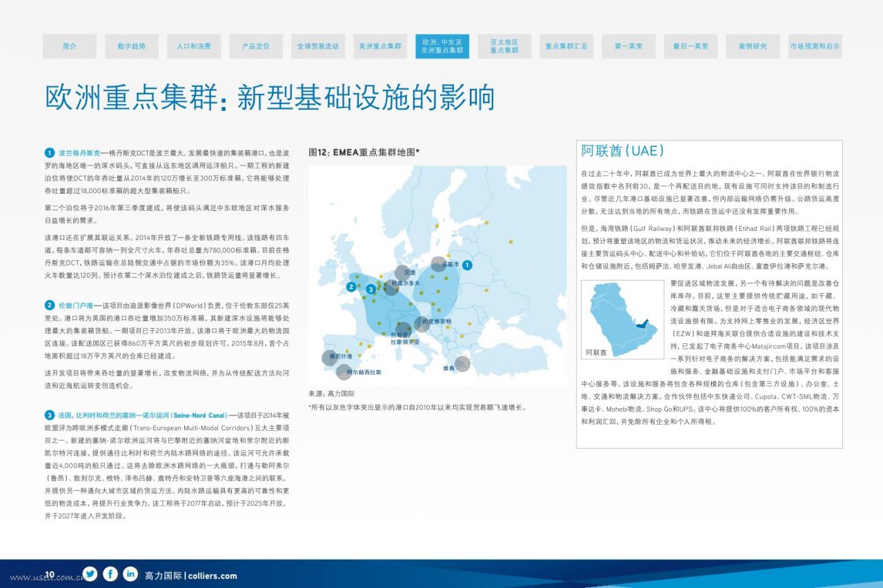Open the 数字趋势 tab
The height and width of the screenshot is (588, 883).
(x=132, y=46)
